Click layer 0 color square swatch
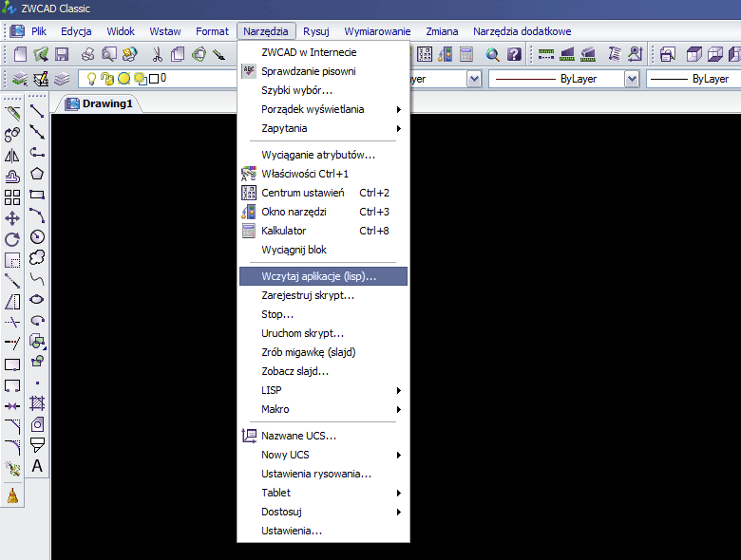 tap(154, 79)
